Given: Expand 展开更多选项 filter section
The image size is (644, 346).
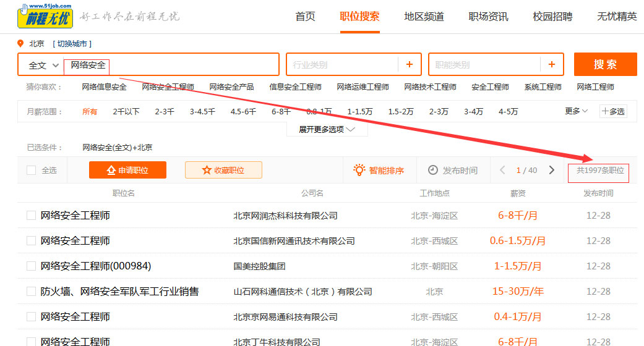Looking at the screenshot, I should coord(327,129).
